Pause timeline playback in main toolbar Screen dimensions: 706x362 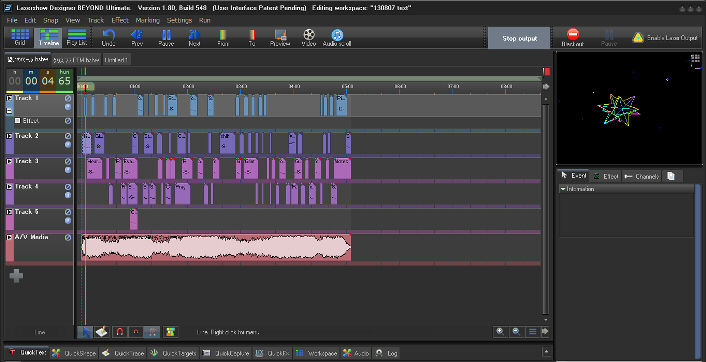click(166, 37)
